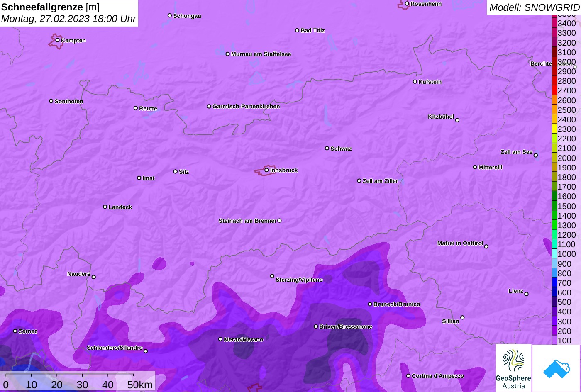The height and width of the screenshot is (392, 581).
Task: Click the red 2700 legend swatch
Action: 554,90
